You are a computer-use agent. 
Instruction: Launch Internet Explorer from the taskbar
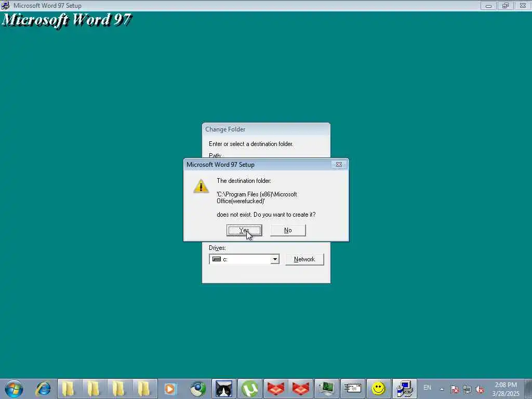[x=43, y=389]
